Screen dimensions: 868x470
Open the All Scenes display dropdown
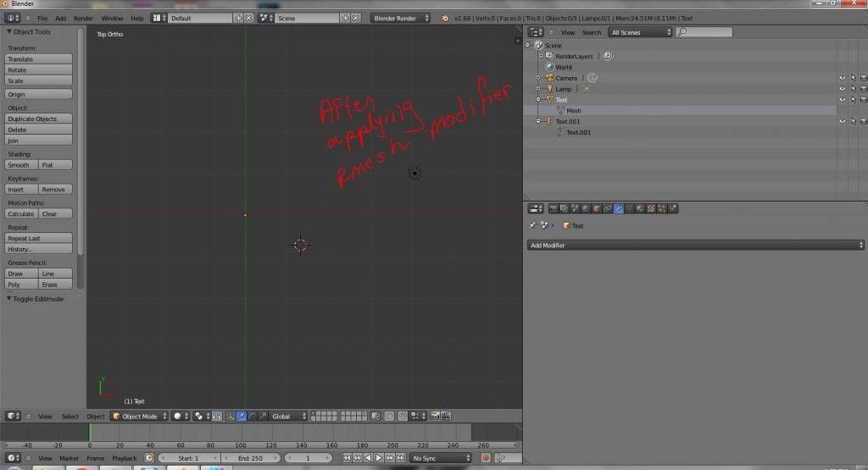pos(641,32)
